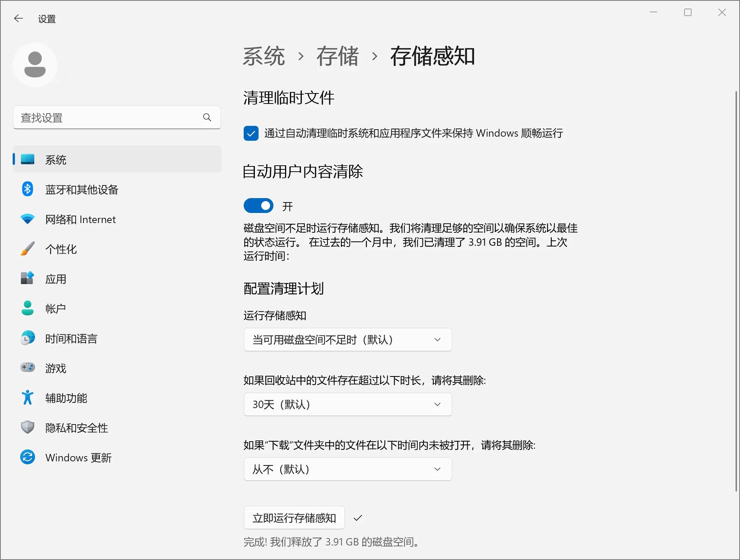This screenshot has height=560, width=740.
Task: Click the search magnifier icon
Action: point(207,118)
